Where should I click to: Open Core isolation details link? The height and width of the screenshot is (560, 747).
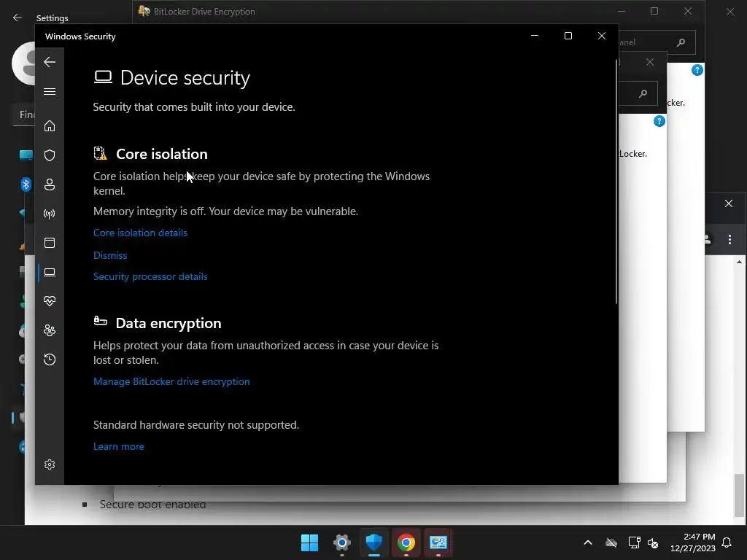pos(141,233)
